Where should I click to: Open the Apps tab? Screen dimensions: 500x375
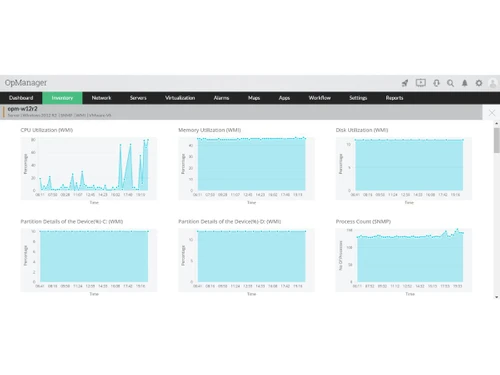click(284, 98)
